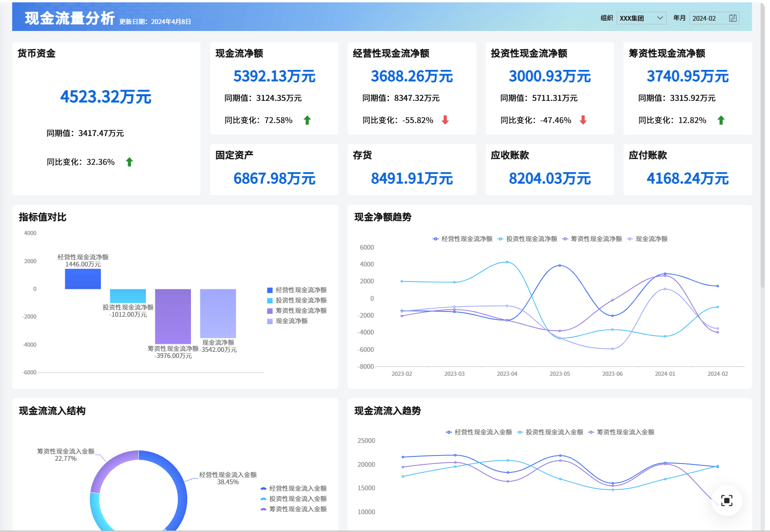Screen dimensions: 770x532
Task: Click the 更新日期：2024年4月8日 text
Action: [155, 22]
